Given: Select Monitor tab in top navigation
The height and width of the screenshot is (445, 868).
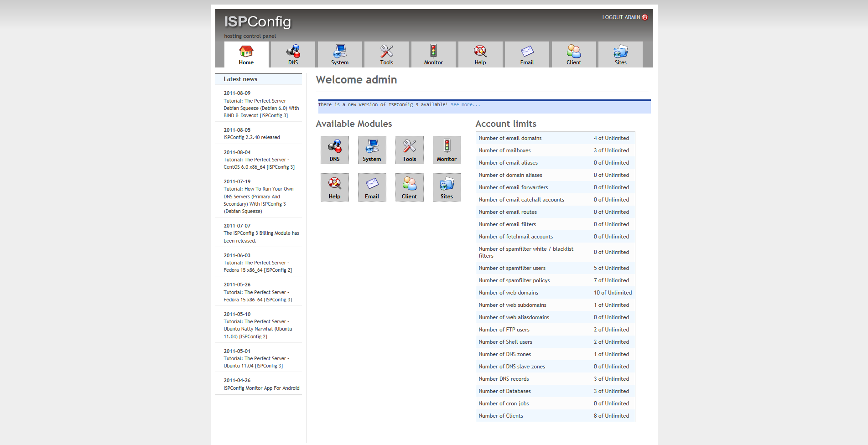Looking at the screenshot, I should pyautogui.click(x=433, y=55).
